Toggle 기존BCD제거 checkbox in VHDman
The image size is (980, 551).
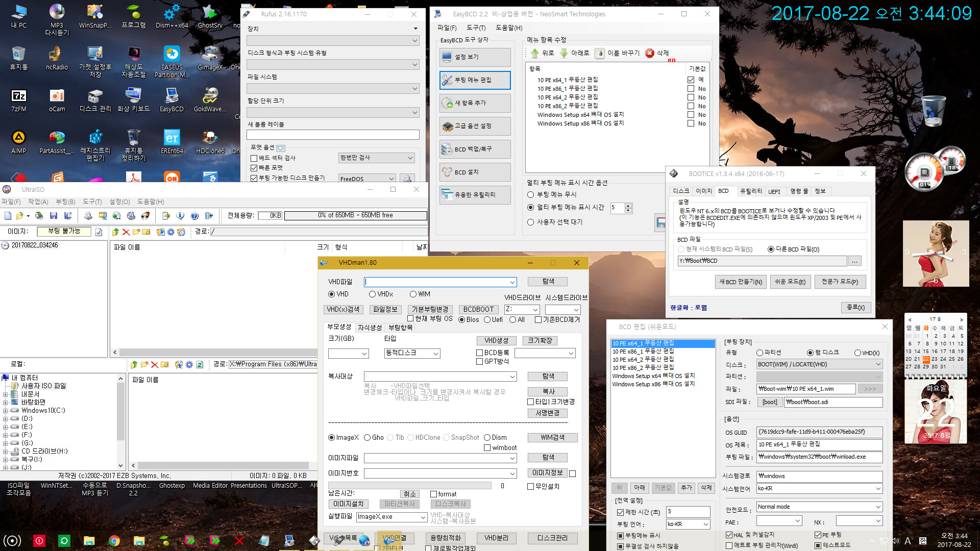coord(538,320)
